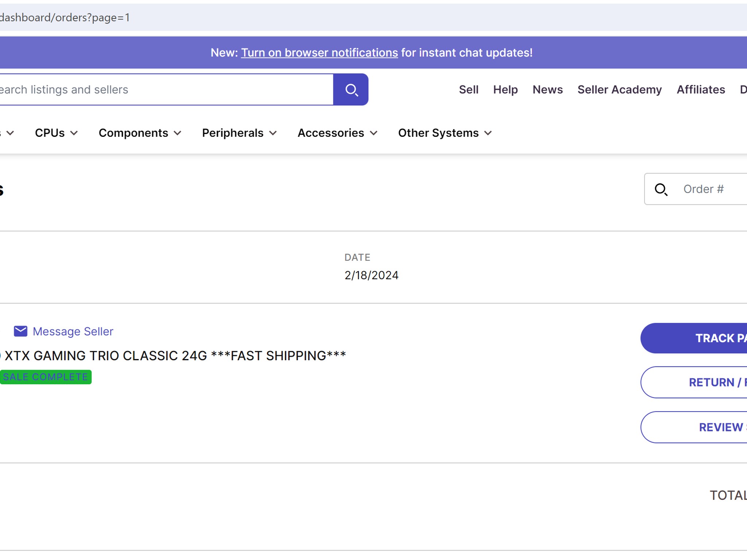The width and height of the screenshot is (747, 560).
Task: Expand the Accessories category menu
Action: tap(337, 133)
